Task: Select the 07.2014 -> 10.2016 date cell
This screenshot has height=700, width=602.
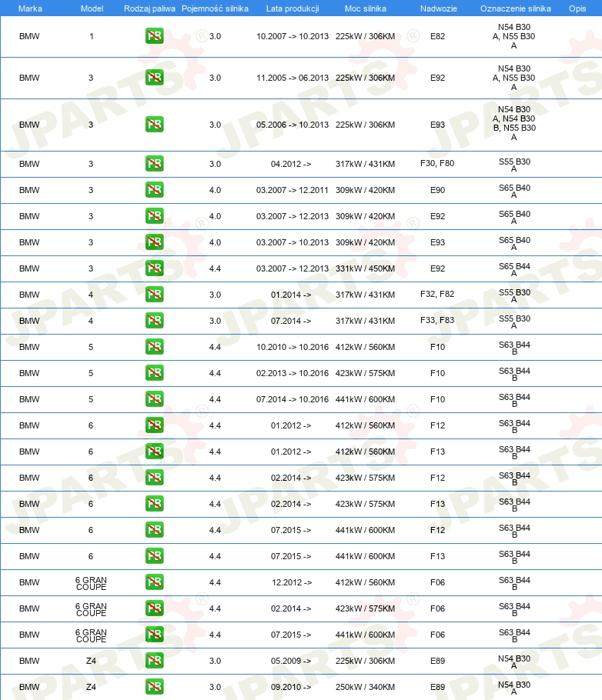Action: (x=293, y=399)
